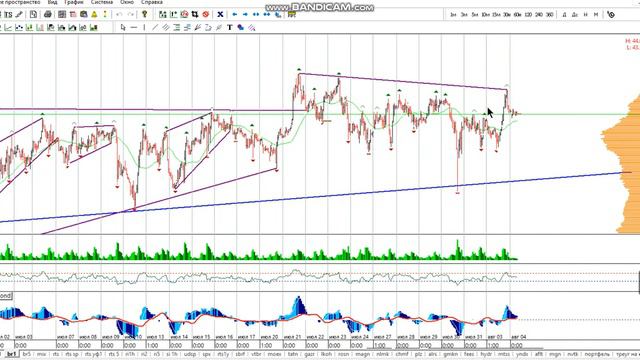Switch to 5-minute timeframe
The height and width of the screenshot is (360, 640).
(x=475, y=15)
